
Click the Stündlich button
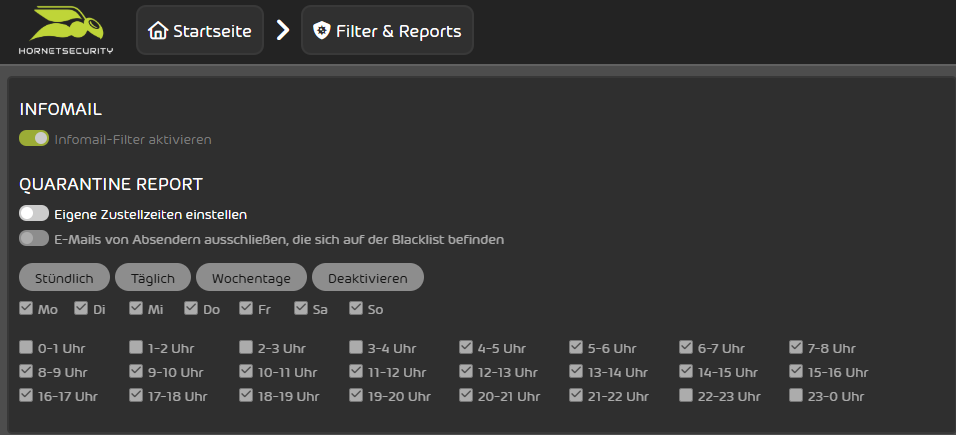pos(64,278)
